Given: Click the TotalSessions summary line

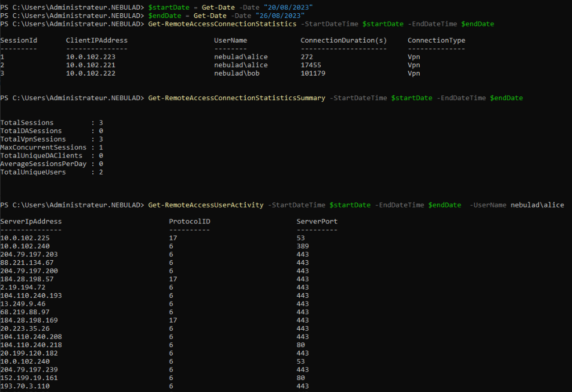Looking at the screenshot, I should (52, 122).
